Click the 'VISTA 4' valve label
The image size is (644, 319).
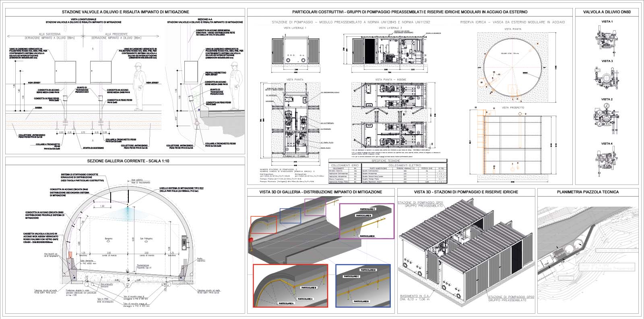[x=607, y=144]
